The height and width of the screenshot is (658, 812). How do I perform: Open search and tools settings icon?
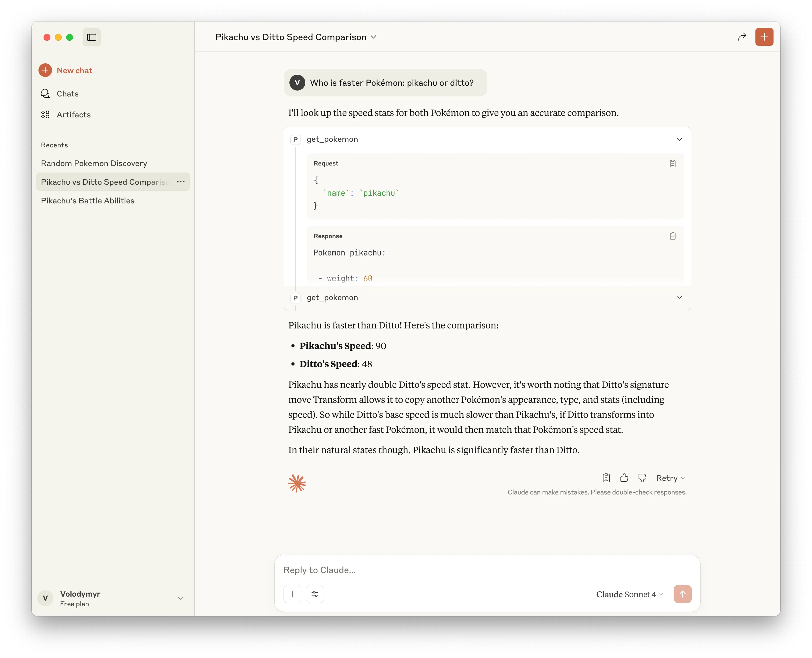315,594
